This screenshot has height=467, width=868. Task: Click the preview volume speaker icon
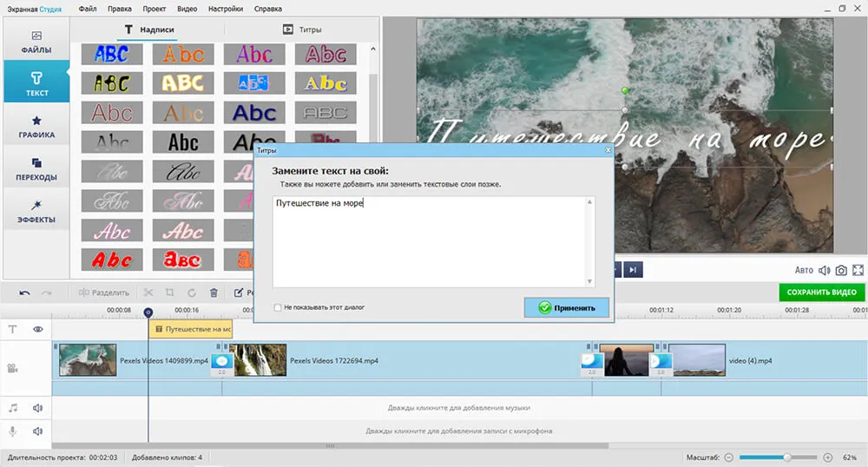(x=825, y=270)
